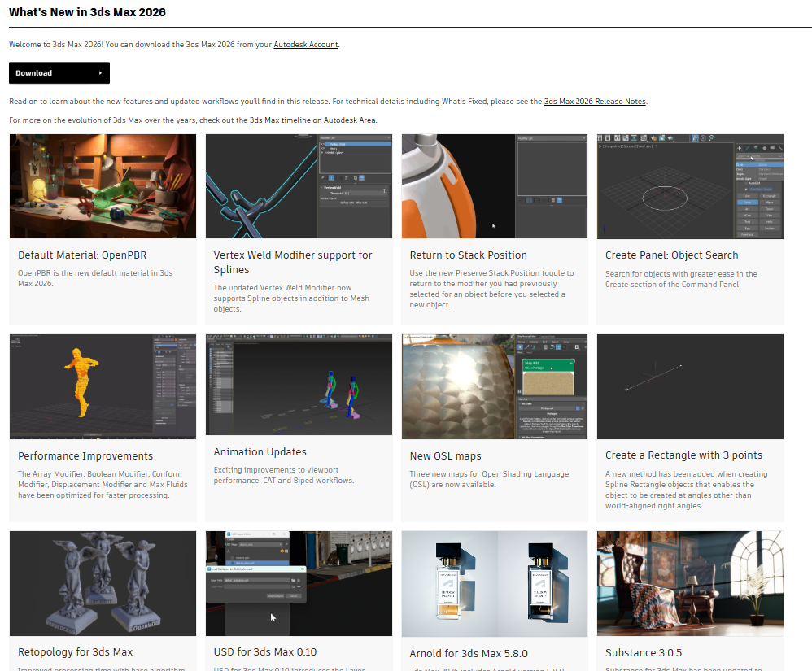Open the Vertex Weld Modifier splines thumbnail
The image size is (812, 671).
click(299, 186)
